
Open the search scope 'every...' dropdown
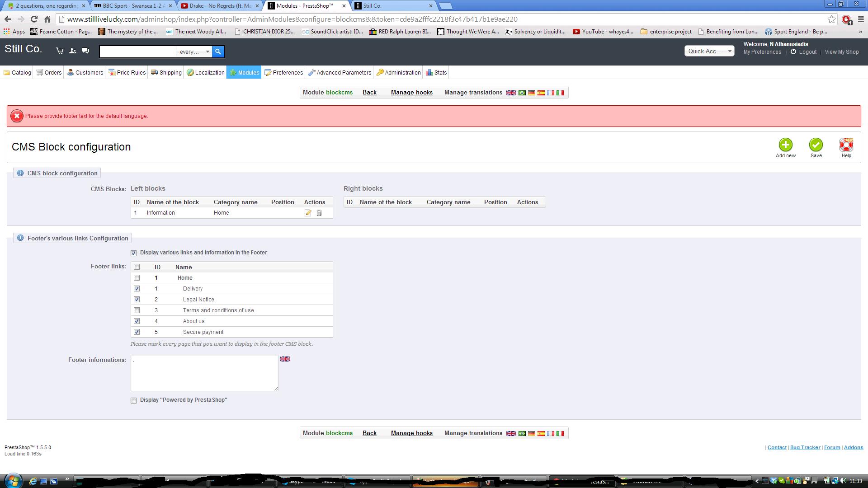point(194,52)
